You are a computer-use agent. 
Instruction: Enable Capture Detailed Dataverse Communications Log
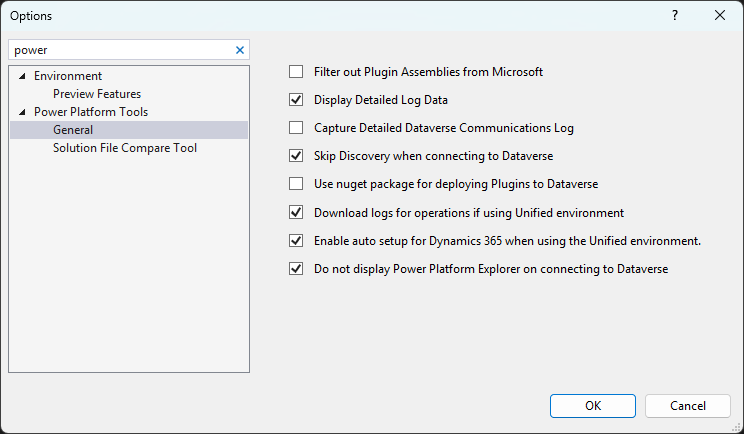pos(296,128)
